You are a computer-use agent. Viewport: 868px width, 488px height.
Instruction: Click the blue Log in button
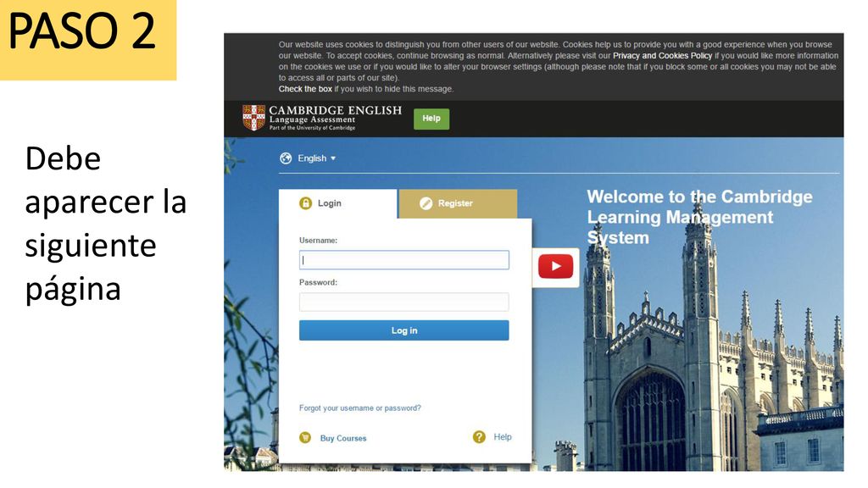[404, 330]
